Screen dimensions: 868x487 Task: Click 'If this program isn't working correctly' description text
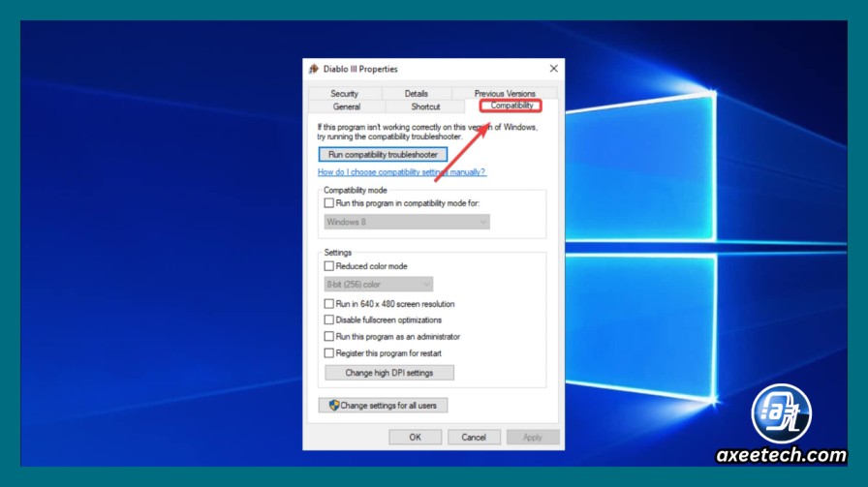(x=427, y=132)
